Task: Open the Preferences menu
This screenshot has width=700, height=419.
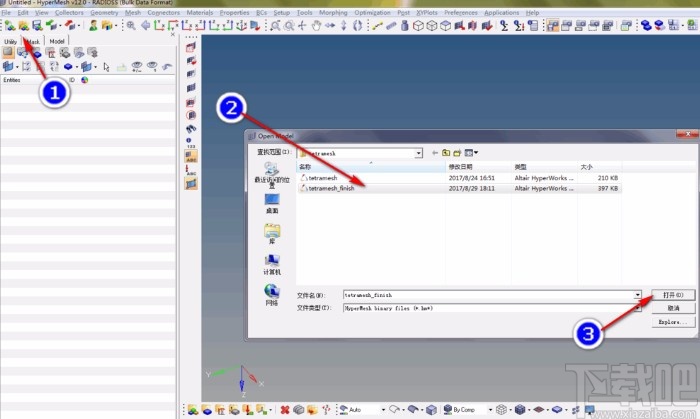Action: (461, 12)
